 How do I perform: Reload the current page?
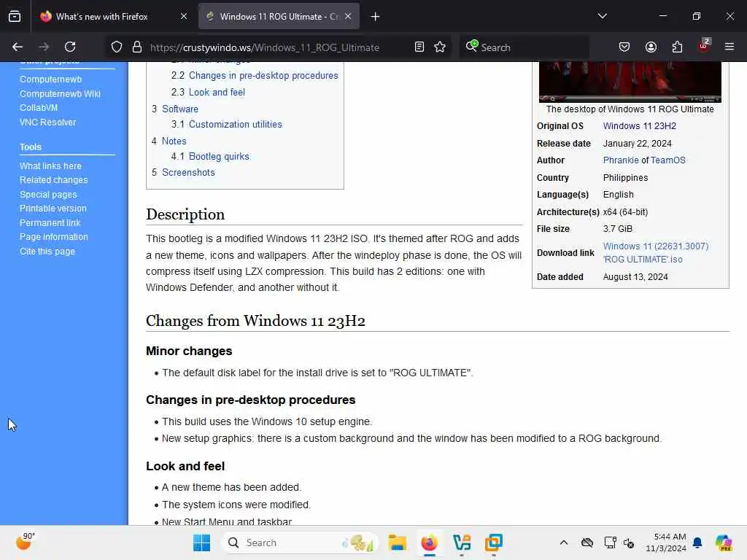point(70,47)
